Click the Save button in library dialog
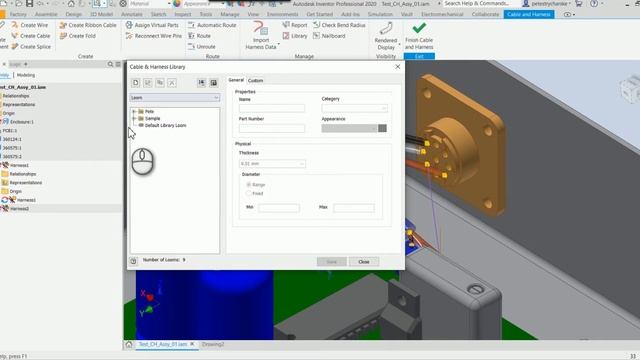The height and width of the screenshot is (360, 640). 331,262
